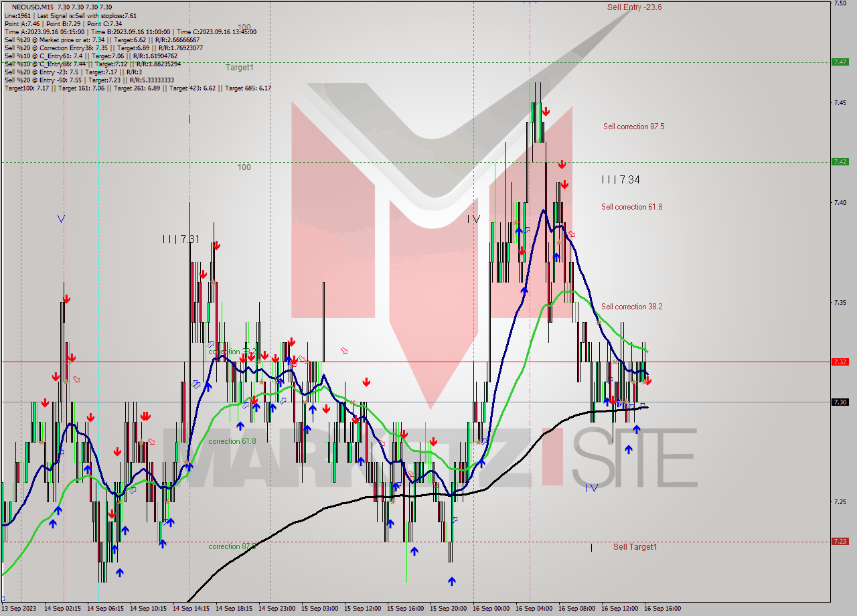Viewport: 857px width, 616px height.
Task: Click the black 'I V' wave label
Action: tap(473, 218)
